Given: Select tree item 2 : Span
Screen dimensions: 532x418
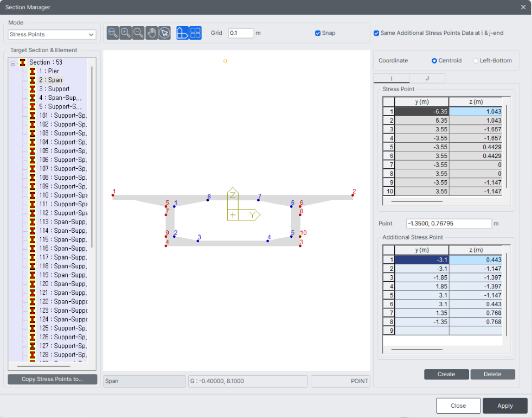Looking at the screenshot, I should click(50, 80).
